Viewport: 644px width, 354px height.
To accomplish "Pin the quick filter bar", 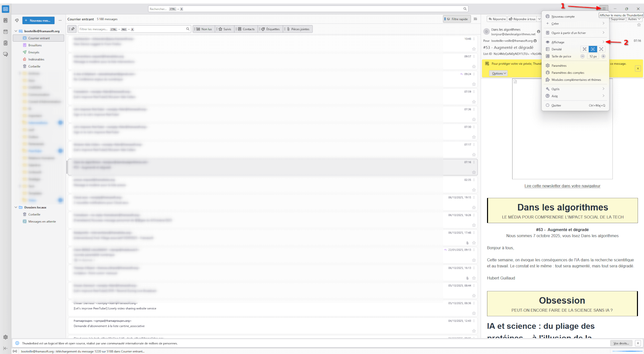I will pos(72,29).
